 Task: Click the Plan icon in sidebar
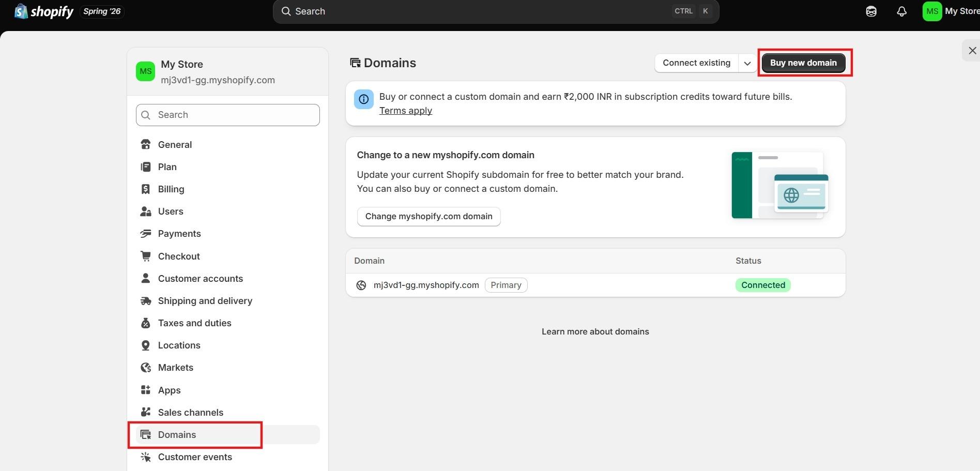[x=146, y=166]
